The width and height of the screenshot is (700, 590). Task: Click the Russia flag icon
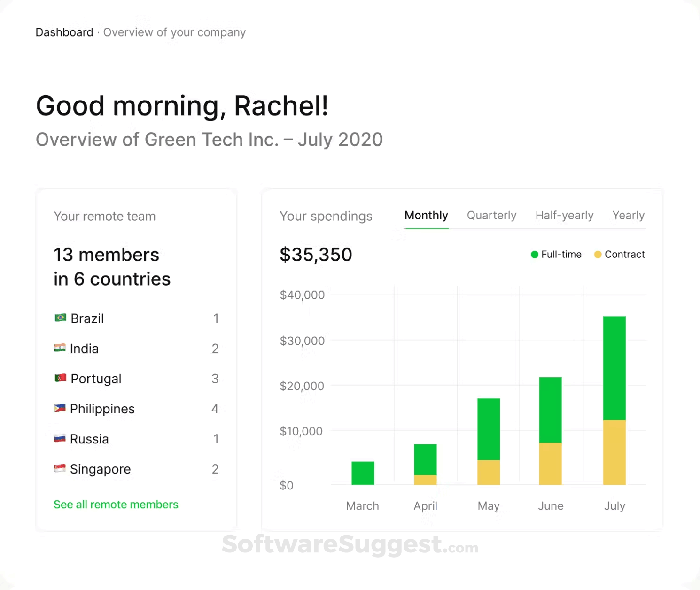(x=61, y=438)
